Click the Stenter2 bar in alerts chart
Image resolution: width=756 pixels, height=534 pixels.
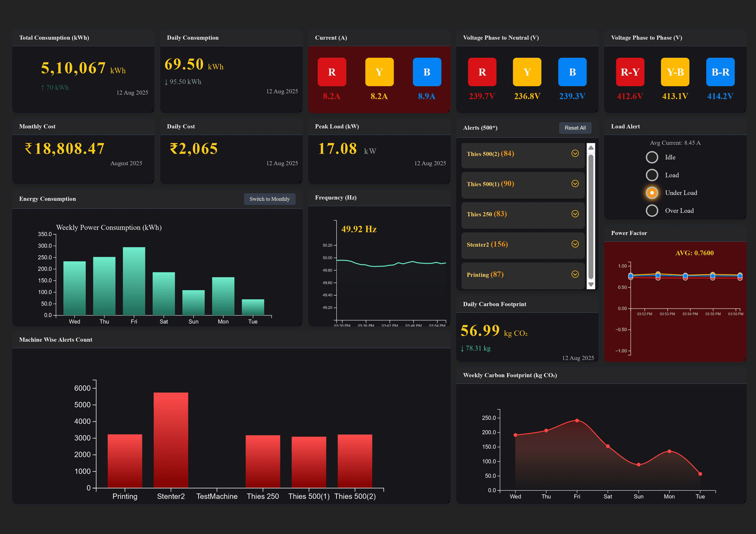171,440
